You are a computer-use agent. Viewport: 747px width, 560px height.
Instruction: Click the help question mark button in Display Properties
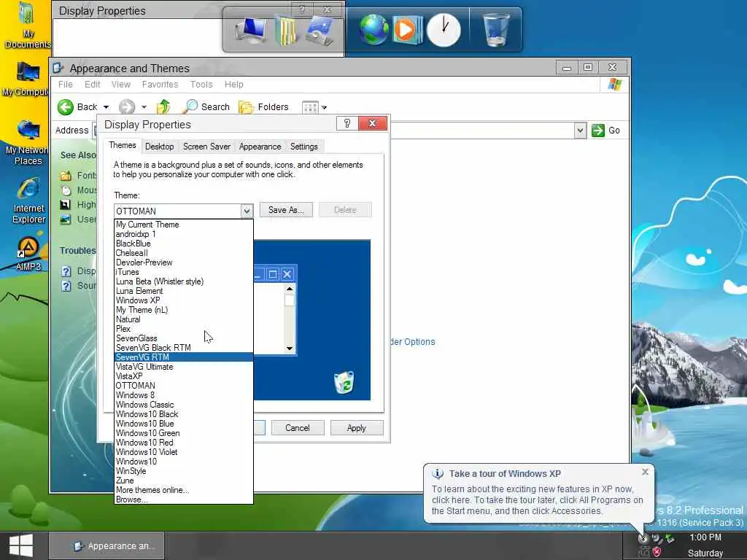[x=347, y=124]
